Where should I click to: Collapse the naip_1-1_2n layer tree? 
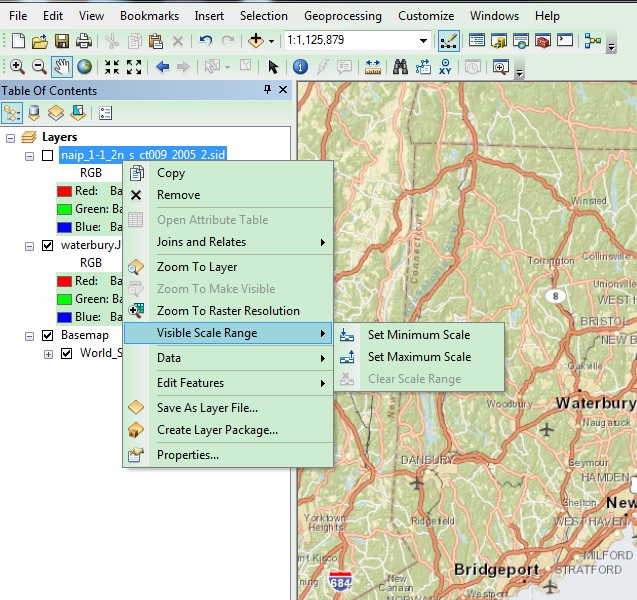click(29, 156)
